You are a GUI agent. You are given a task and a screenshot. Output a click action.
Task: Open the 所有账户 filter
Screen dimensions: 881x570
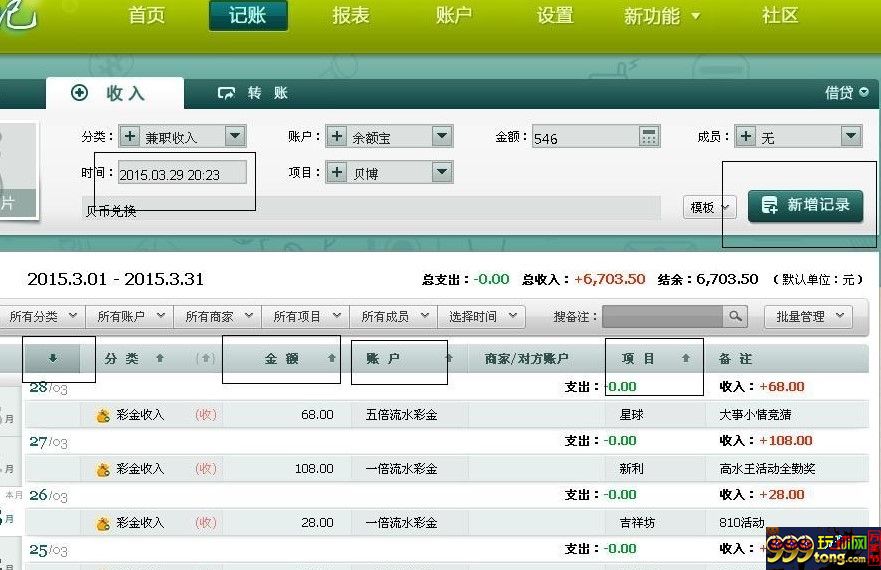pos(130,316)
